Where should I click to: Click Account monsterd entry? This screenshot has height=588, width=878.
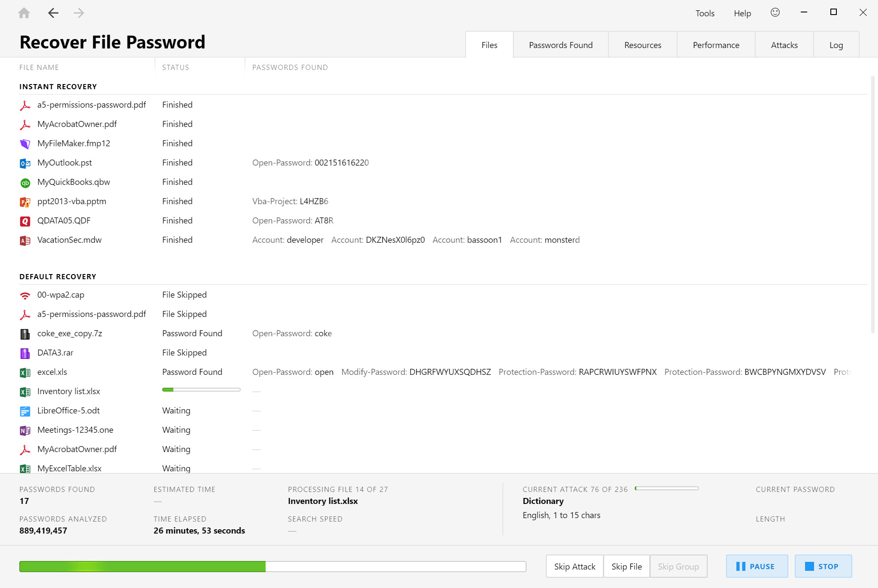click(545, 240)
